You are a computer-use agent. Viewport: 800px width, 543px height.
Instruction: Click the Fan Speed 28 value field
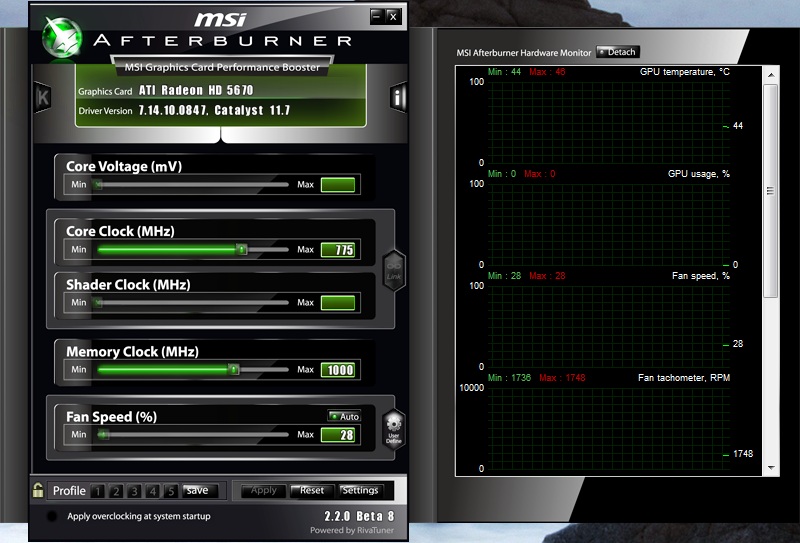(x=338, y=435)
